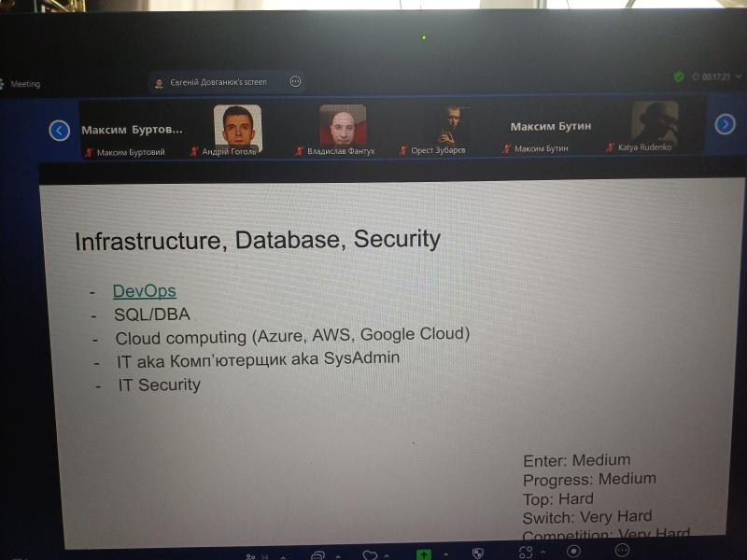
Task: Open the Apps icon in the bottom toolbar
Action: [x=526, y=553]
